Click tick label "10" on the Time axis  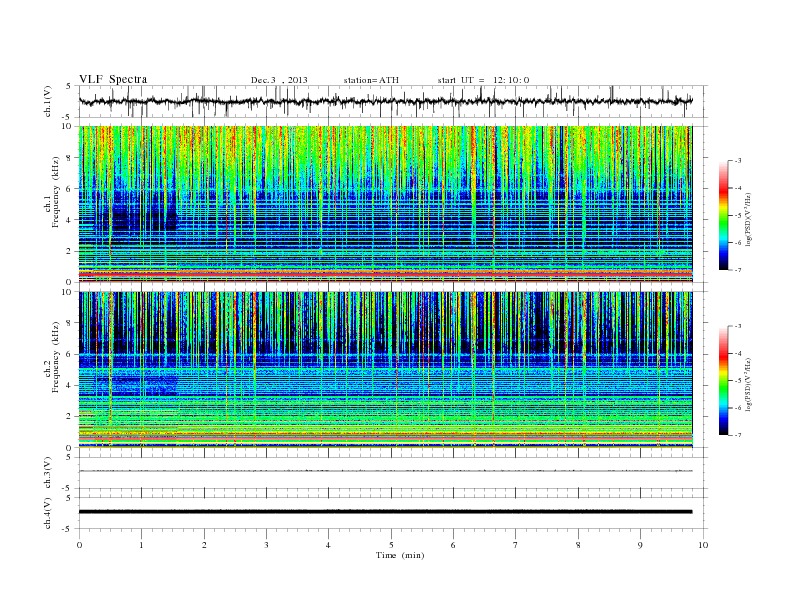click(703, 545)
